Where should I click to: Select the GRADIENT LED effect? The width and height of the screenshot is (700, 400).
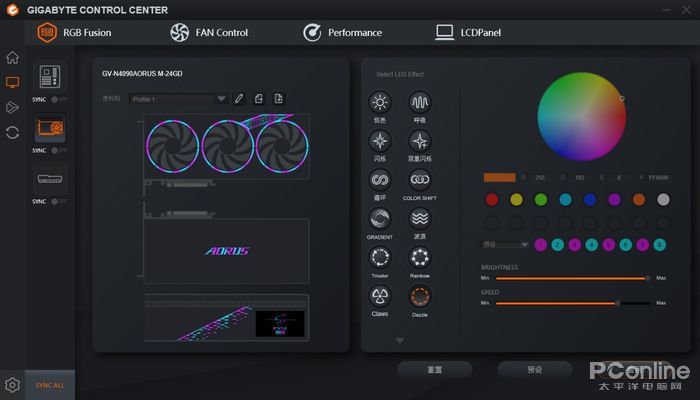click(x=380, y=219)
